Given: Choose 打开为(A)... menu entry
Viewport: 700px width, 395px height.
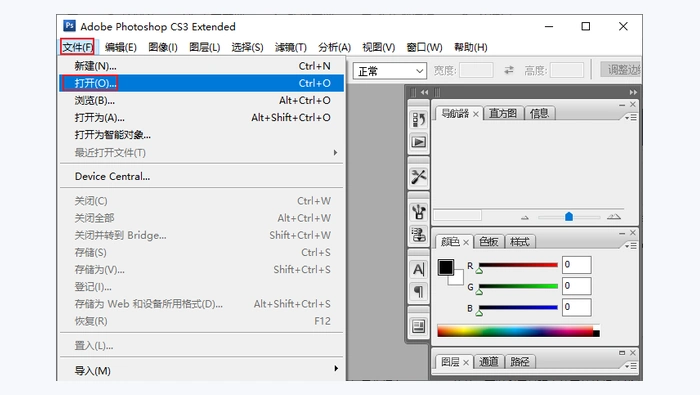Looking at the screenshot, I should click(201, 117).
